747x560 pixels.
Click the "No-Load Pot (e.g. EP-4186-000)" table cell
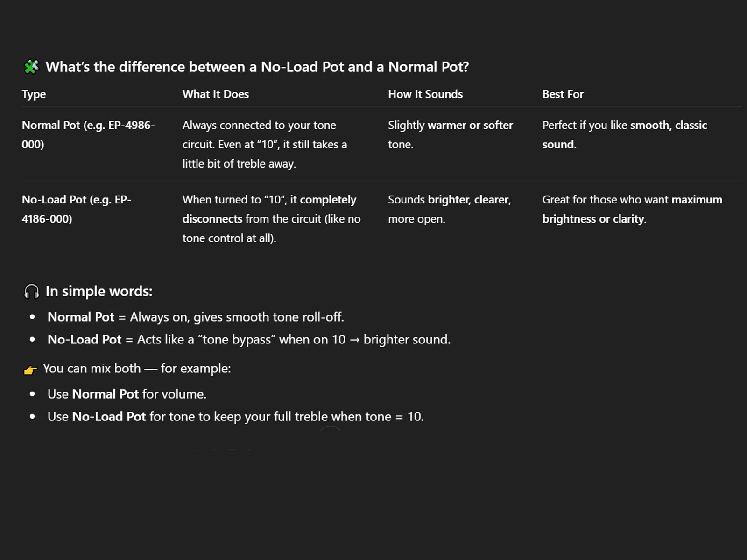76,209
